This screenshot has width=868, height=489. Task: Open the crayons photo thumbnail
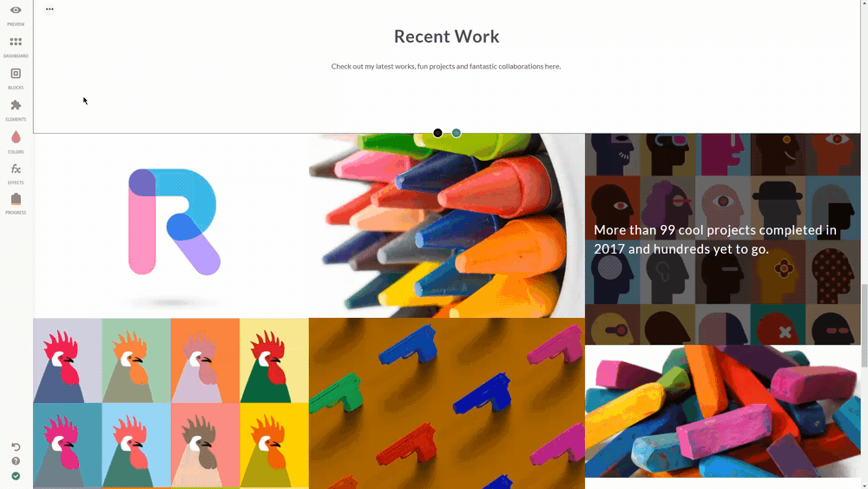447,226
